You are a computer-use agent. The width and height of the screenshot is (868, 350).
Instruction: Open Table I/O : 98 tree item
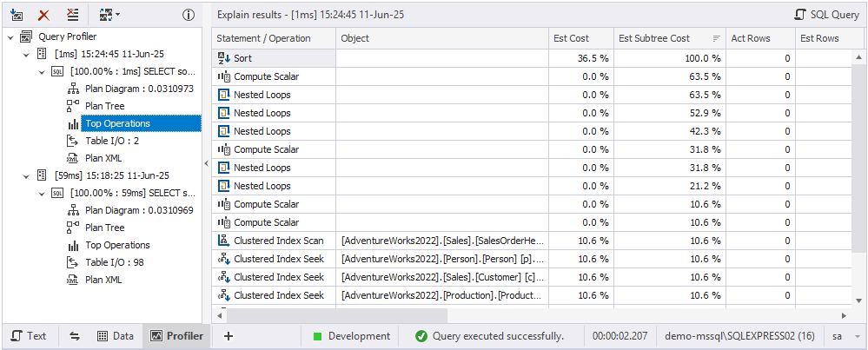pos(113,262)
